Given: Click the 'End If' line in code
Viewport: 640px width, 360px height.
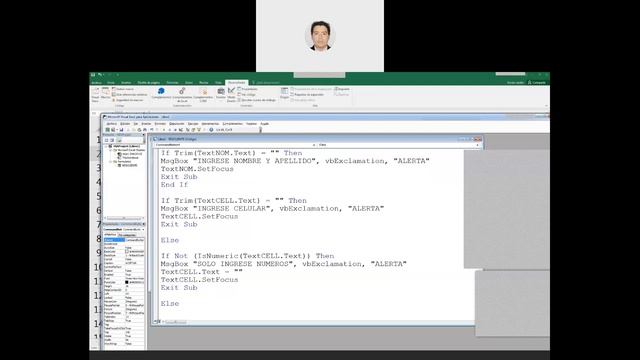Looking at the screenshot, I should tap(174, 184).
